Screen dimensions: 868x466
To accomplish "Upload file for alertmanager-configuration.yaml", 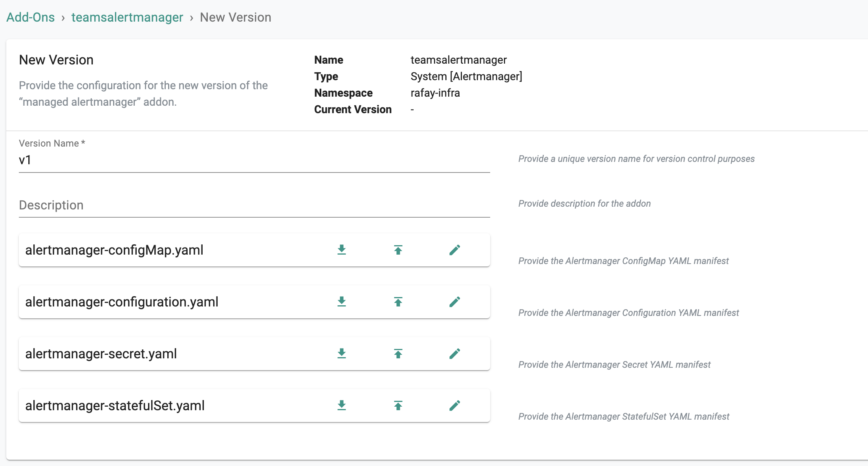I will pos(398,302).
